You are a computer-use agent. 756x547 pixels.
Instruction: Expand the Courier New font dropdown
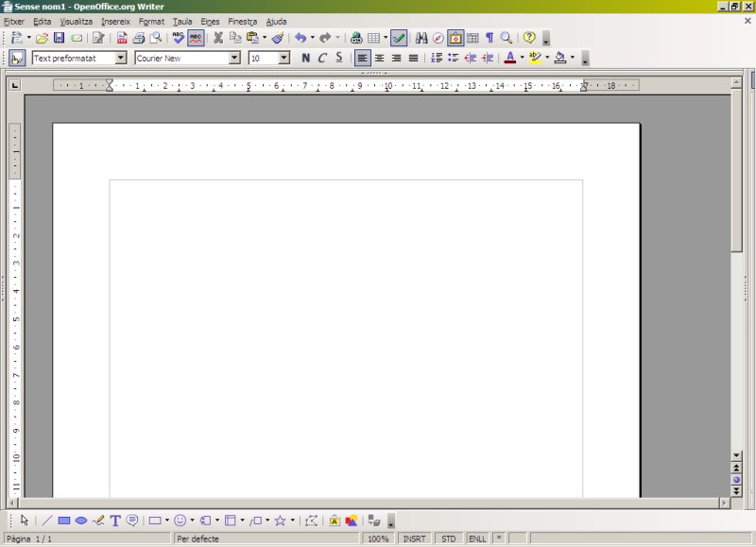click(x=234, y=59)
